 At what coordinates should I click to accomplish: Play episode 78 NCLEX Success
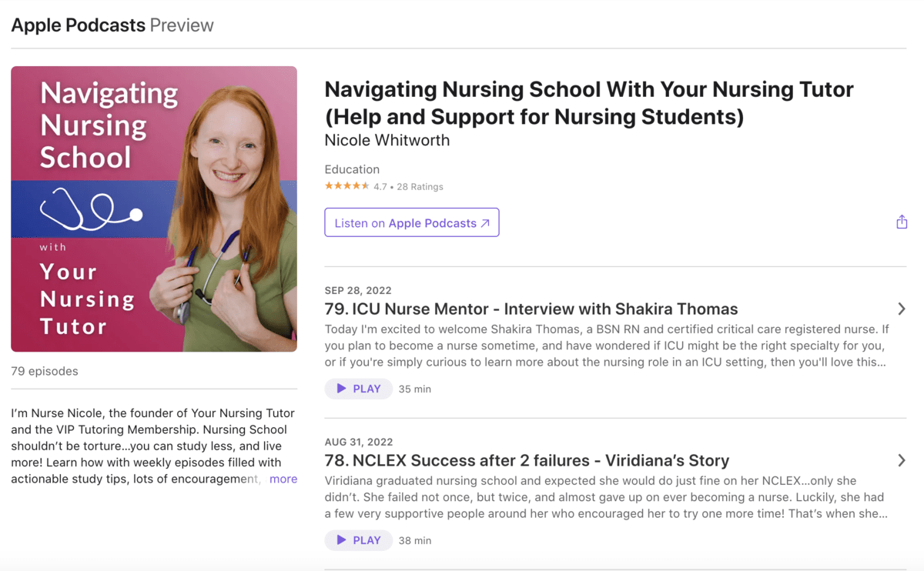pos(359,540)
